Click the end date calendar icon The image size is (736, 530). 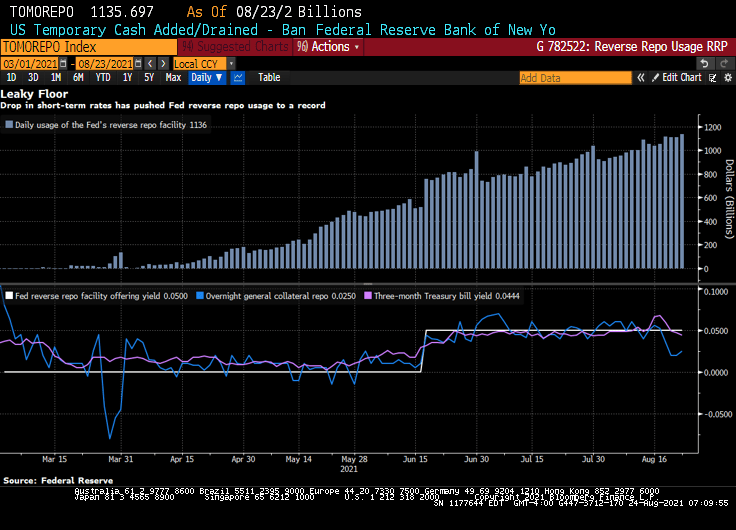pos(137,63)
